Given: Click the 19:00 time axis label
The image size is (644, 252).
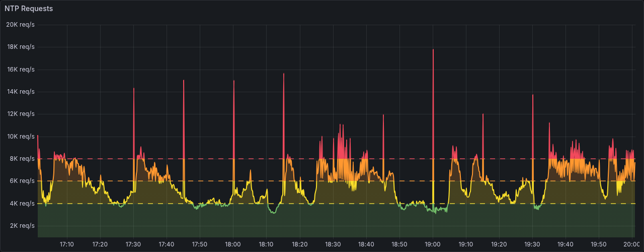Looking at the screenshot, I should [x=433, y=244].
